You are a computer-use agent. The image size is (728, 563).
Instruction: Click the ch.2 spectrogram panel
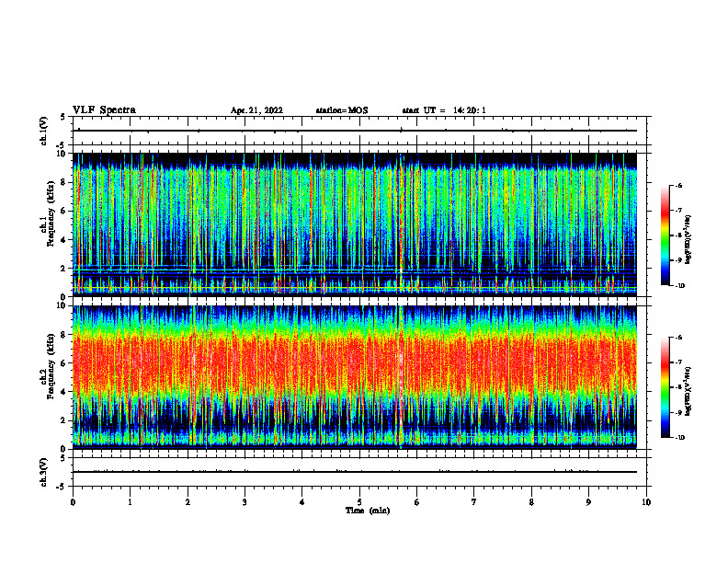tap(355, 377)
